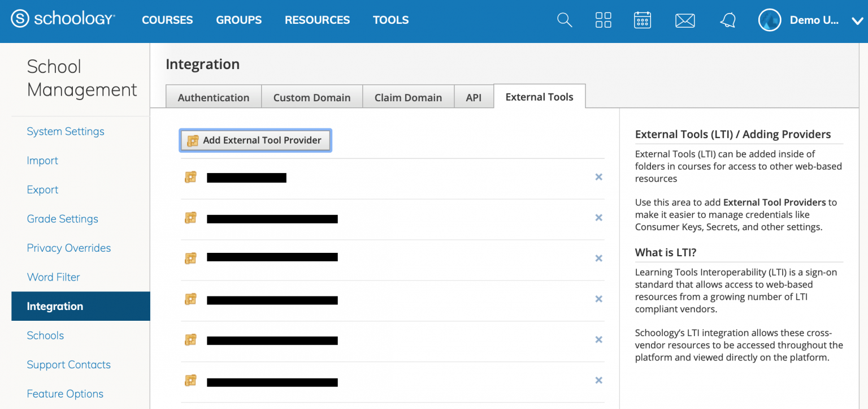
Task: Click the second provider's tool icon
Action: pos(191,218)
